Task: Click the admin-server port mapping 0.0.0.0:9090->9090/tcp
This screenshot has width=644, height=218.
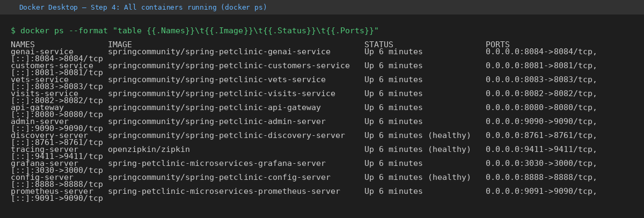Action: click(x=541, y=121)
